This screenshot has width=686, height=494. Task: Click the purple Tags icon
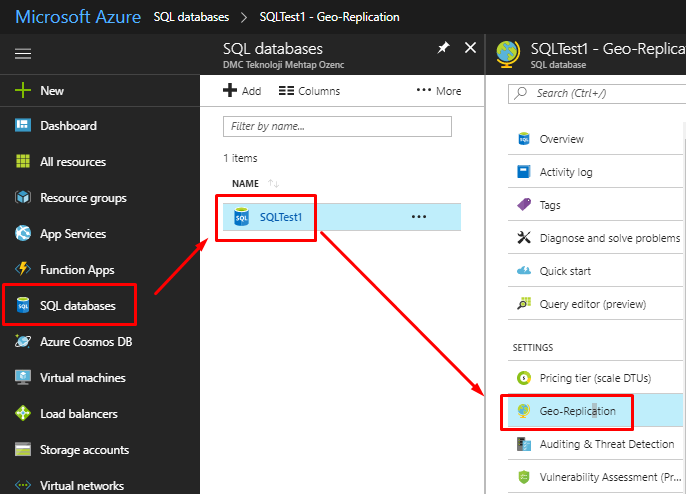[524, 204]
